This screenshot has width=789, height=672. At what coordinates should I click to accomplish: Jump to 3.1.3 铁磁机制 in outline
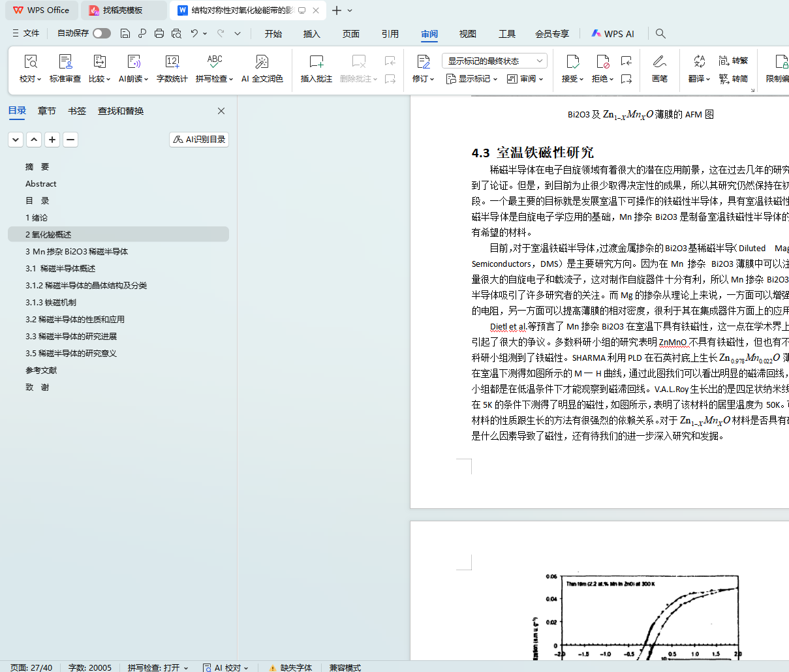[x=51, y=303]
